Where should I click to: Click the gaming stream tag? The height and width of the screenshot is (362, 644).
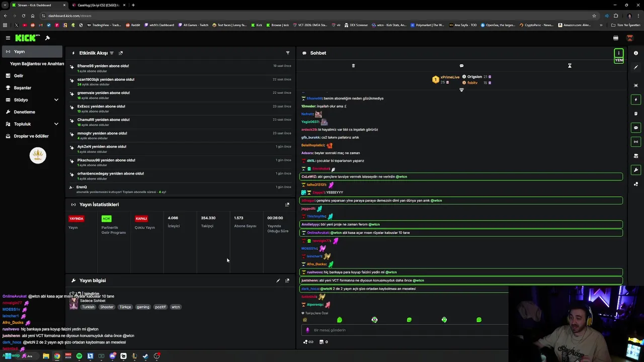coord(143,307)
